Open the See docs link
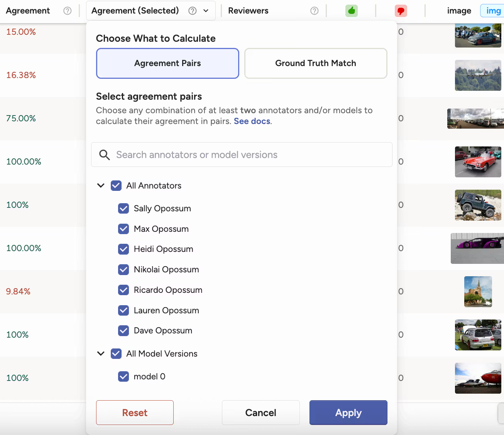 tap(251, 121)
